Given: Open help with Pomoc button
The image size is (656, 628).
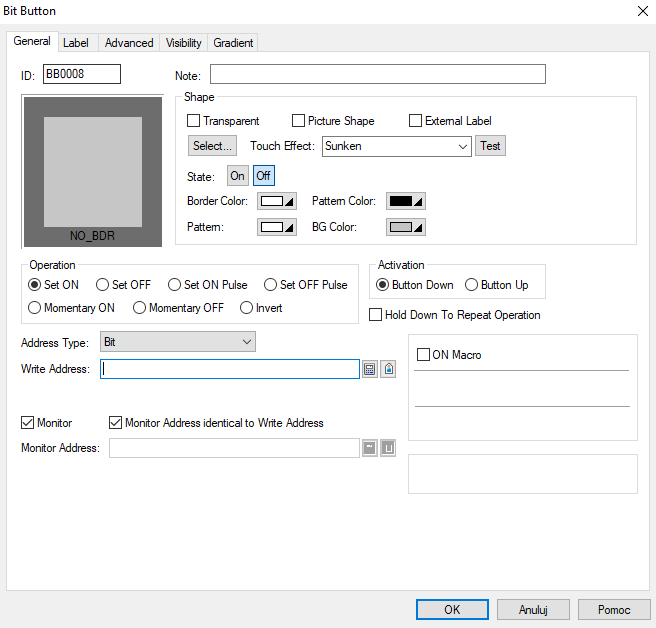Looking at the screenshot, I should [x=614, y=610].
